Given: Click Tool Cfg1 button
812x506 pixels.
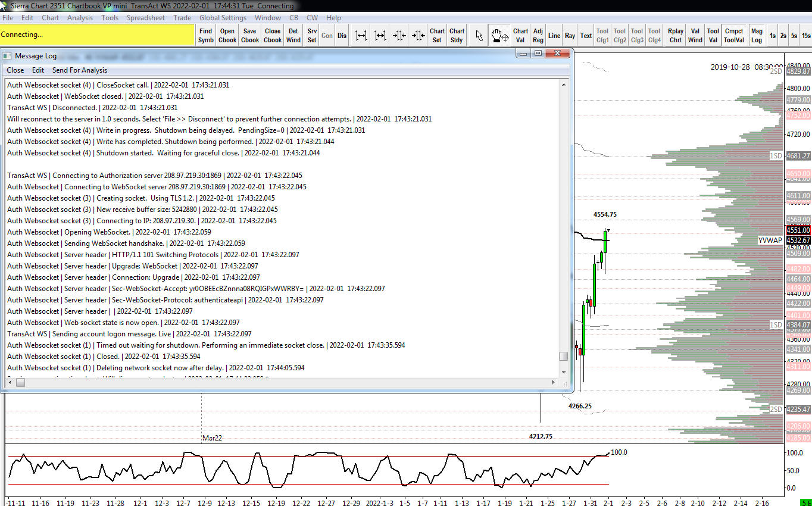Looking at the screenshot, I should click(x=602, y=36).
